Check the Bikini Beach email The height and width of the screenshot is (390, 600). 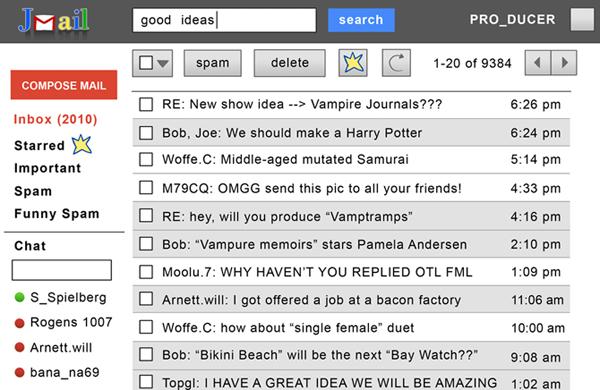(146, 354)
